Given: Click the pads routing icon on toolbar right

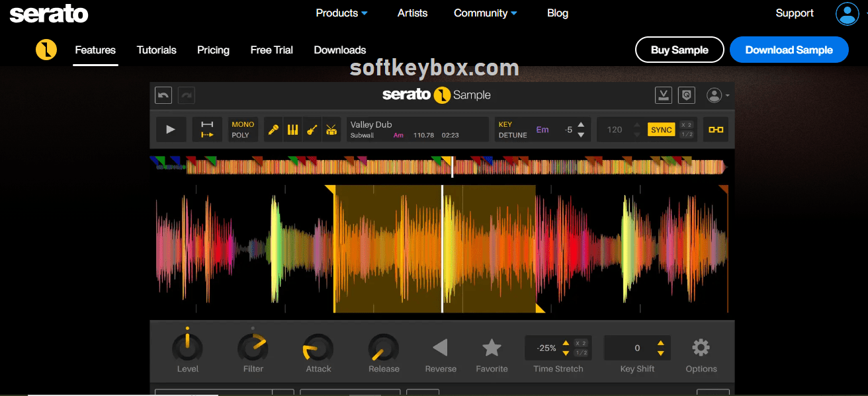Looking at the screenshot, I should click(715, 129).
